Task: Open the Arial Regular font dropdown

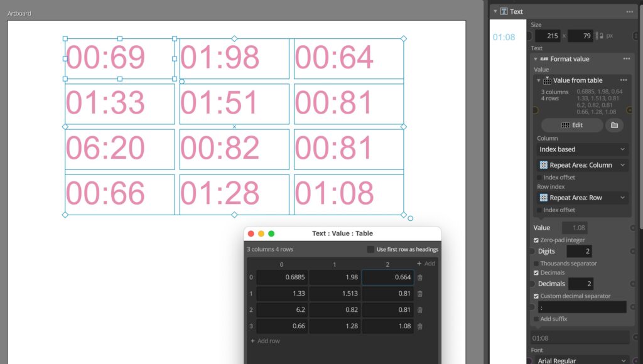Action: point(581,360)
